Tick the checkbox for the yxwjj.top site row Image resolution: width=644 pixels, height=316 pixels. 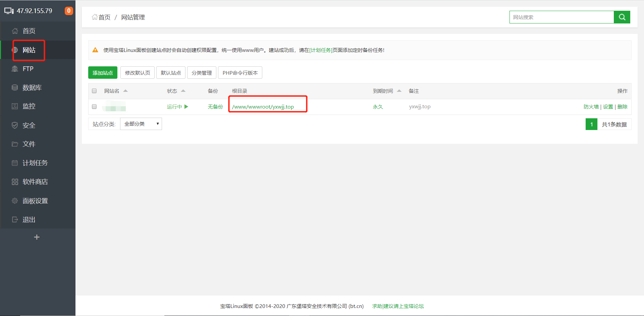94,107
